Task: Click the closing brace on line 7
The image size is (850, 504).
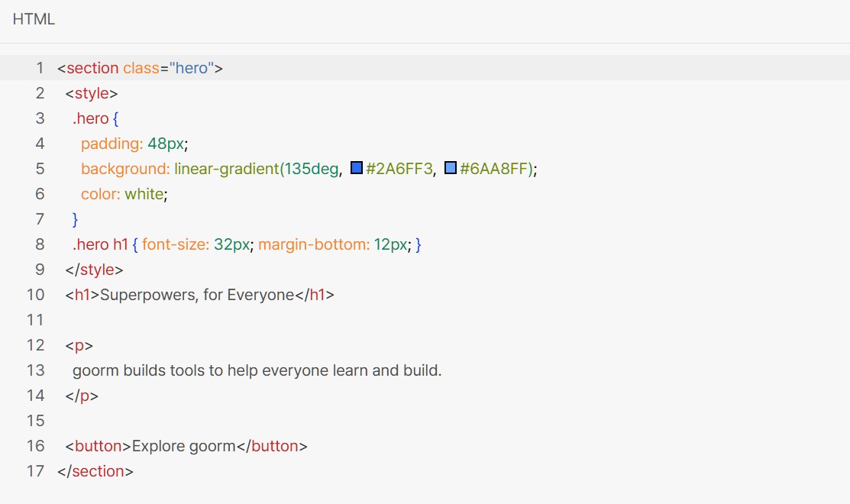Action: 76,219
